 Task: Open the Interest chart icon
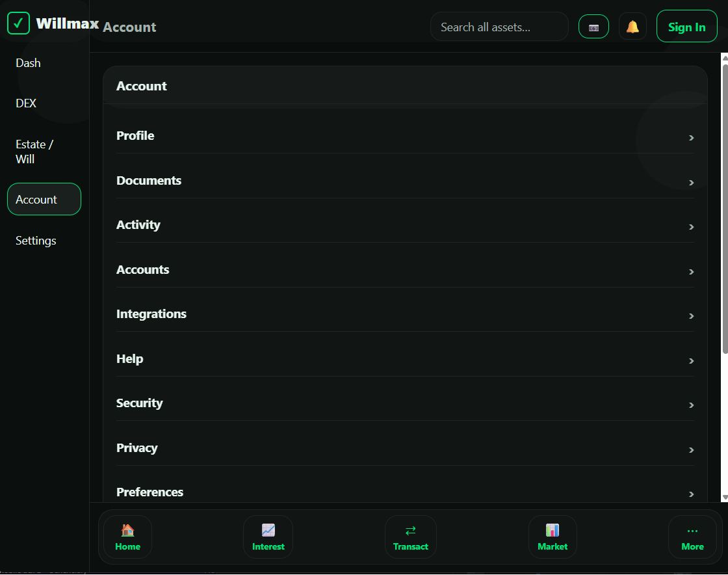(x=268, y=530)
